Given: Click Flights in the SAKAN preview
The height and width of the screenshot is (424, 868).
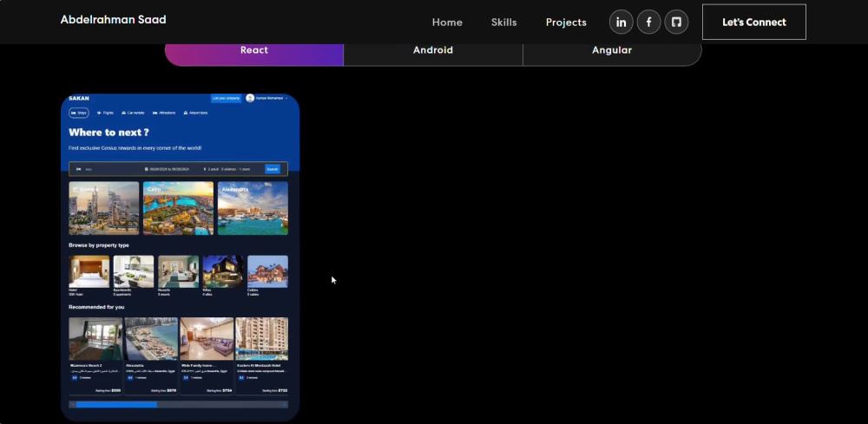Looking at the screenshot, I should (105, 113).
